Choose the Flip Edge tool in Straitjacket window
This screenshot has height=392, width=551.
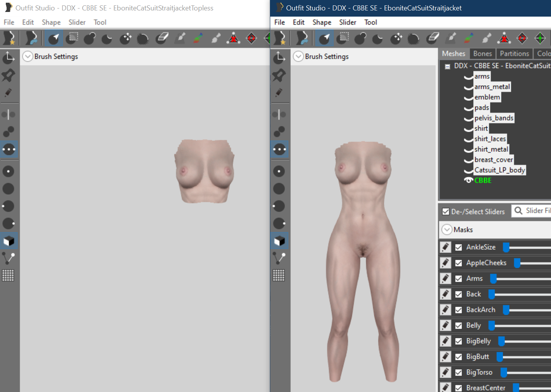(522, 38)
